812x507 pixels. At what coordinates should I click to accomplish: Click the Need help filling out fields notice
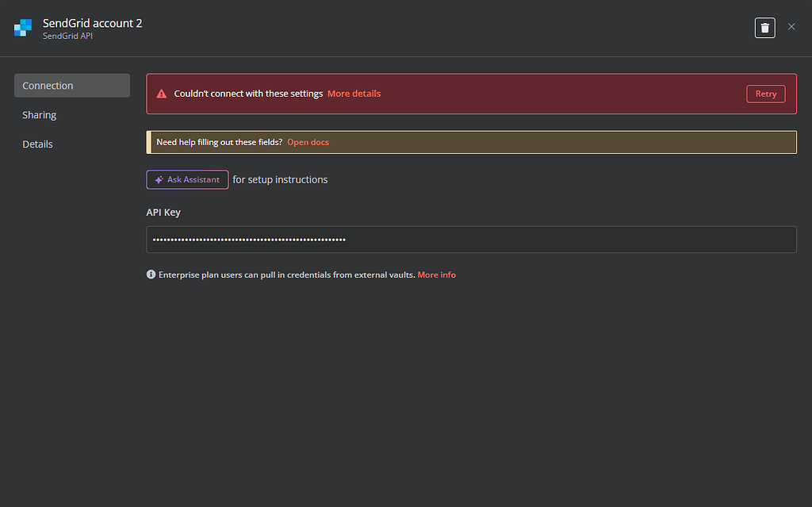[219, 142]
